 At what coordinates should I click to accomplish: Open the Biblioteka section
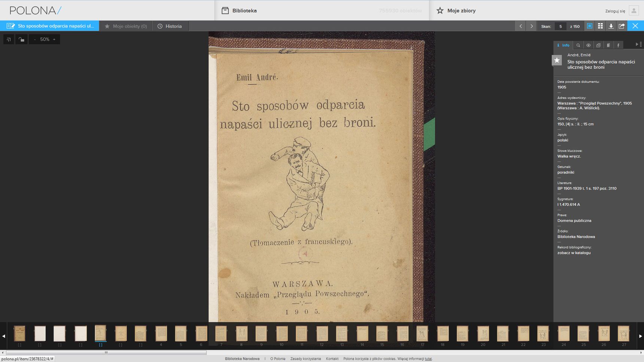pos(244,10)
